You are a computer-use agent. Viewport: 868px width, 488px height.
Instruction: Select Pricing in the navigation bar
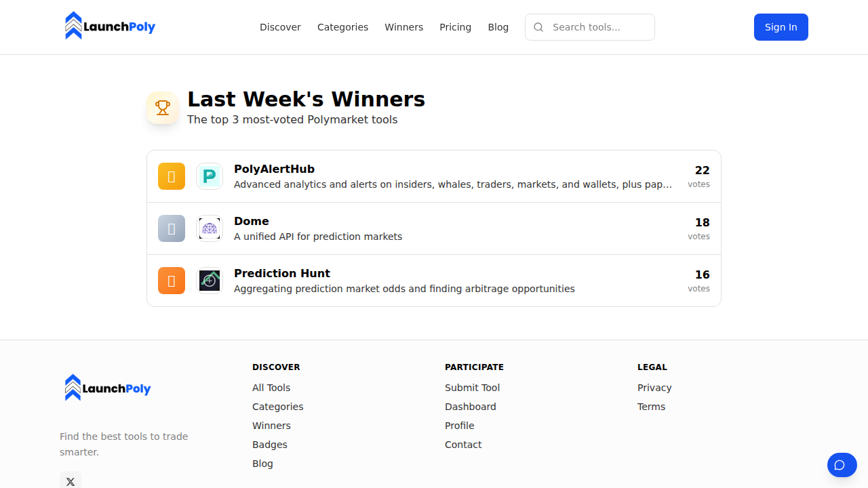tap(455, 27)
